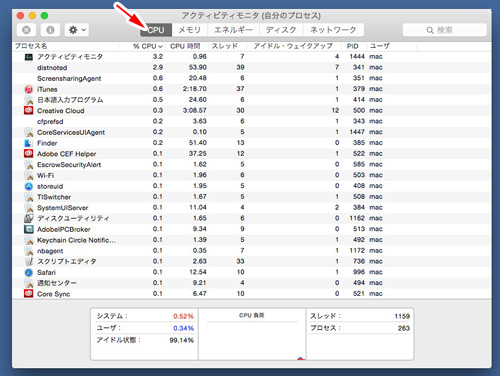Select the Keychain Circle Notific... icon
500x376 pixels.
point(29,240)
